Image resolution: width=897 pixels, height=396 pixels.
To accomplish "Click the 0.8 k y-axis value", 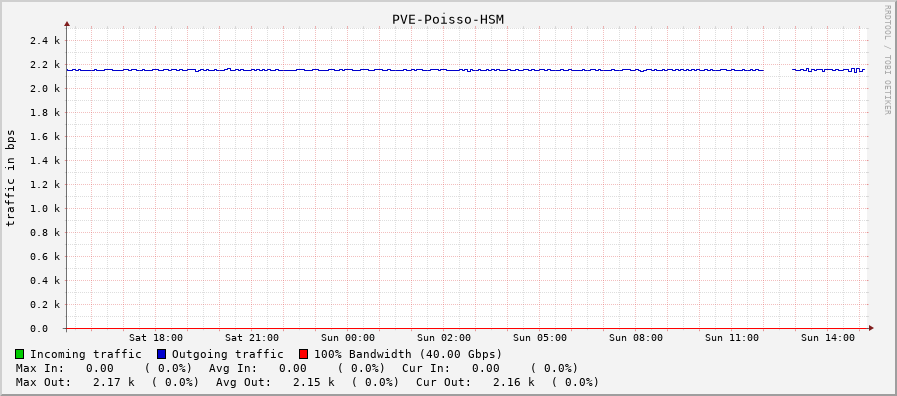I will 46,233.
